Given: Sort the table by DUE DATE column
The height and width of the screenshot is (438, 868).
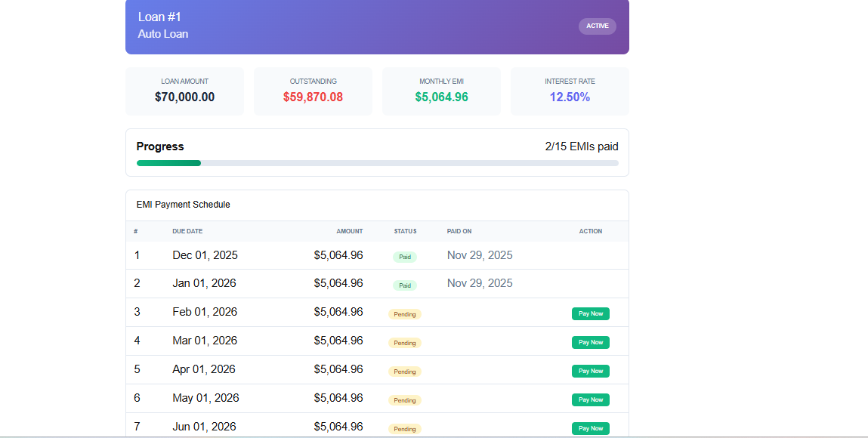Looking at the screenshot, I should [187, 231].
